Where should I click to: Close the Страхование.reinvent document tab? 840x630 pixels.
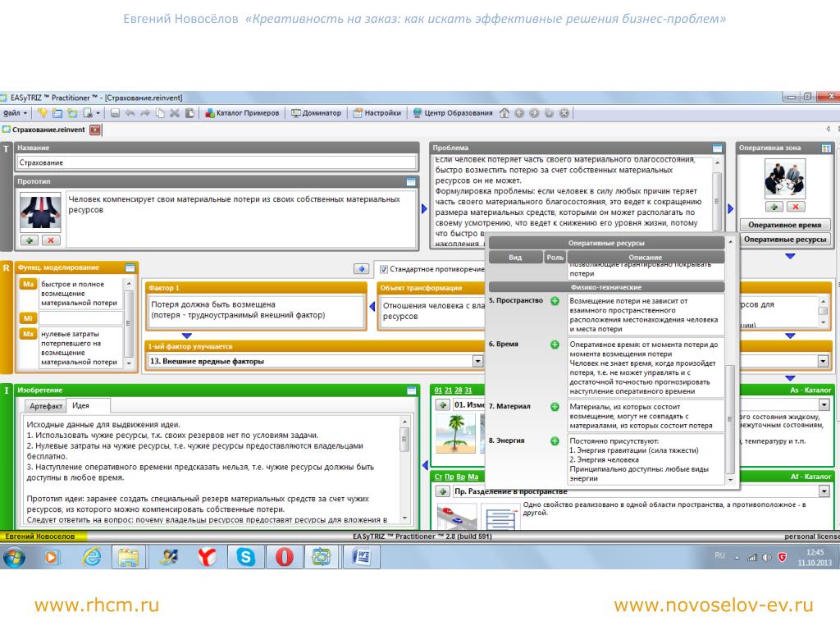point(95,130)
